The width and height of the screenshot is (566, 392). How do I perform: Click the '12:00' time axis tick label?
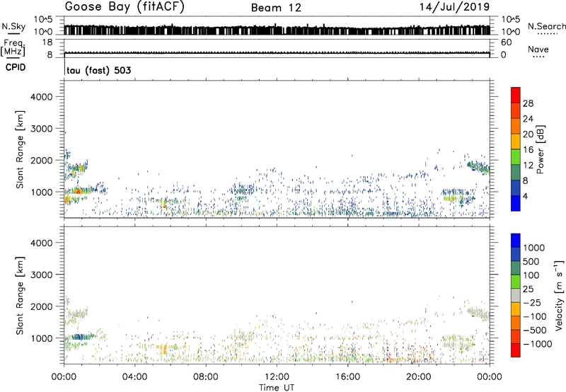point(277,377)
